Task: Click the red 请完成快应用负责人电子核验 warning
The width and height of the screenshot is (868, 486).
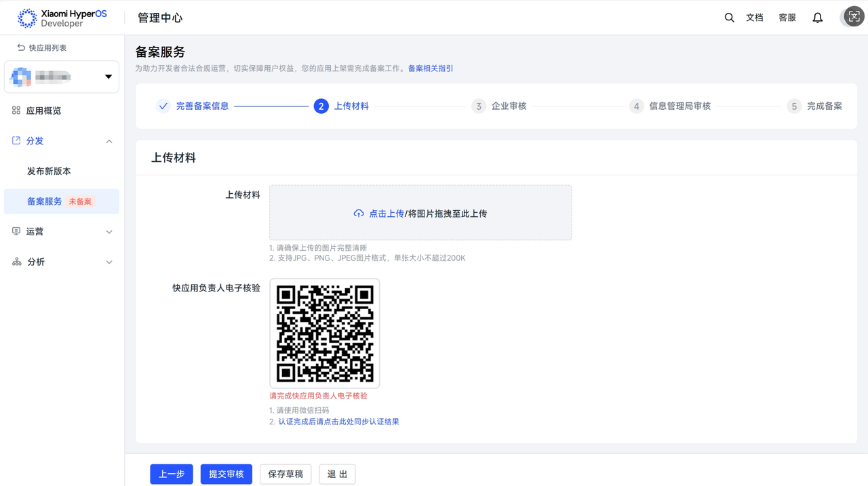Action: (x=319, y=396)
